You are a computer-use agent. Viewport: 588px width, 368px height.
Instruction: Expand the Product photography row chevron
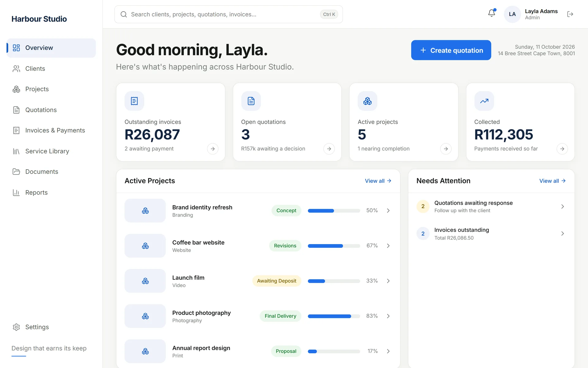(x=388, y=316)
